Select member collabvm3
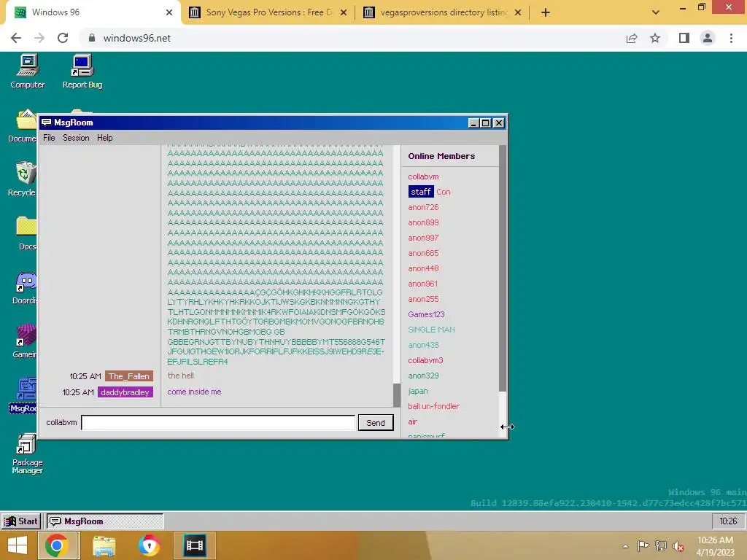Image resolution: width=747 pixels, height=560 pixels. tap(425, 360)
